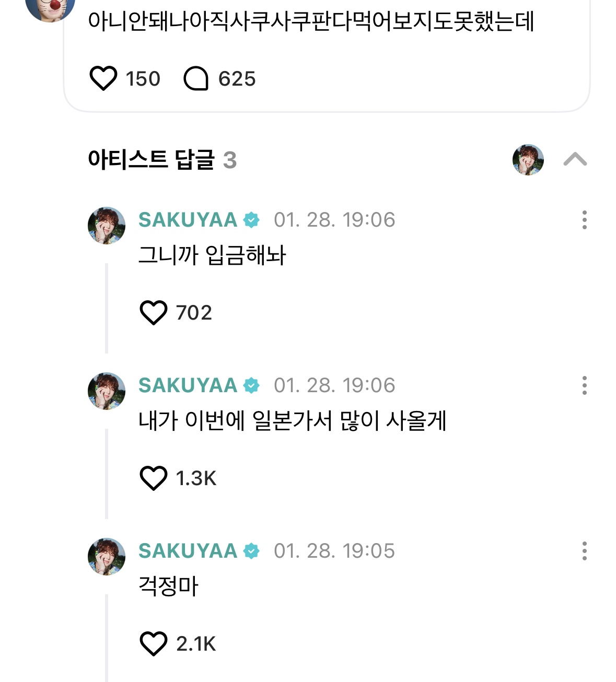Tap the avatar on the second SAKUYAA reply
616x682 pixels.
click(107, 391)
